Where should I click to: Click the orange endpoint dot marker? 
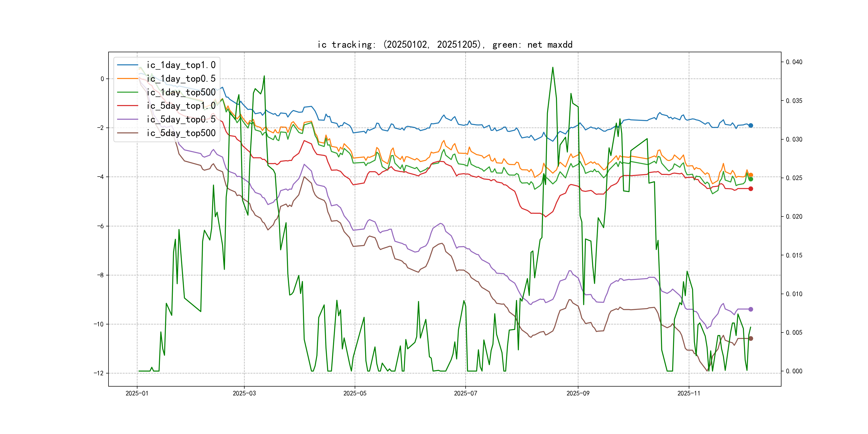point(751,175)
